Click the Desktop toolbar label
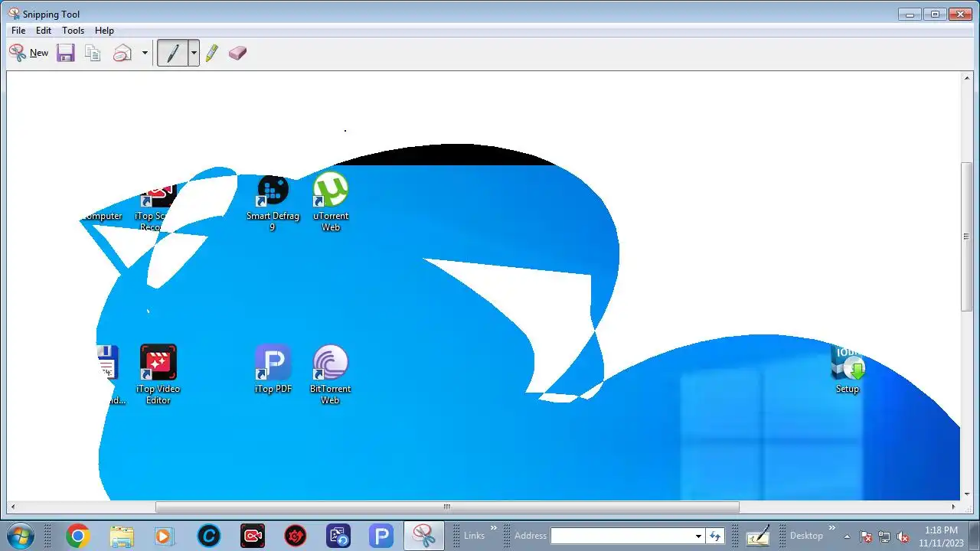980x551 pixels. pyautogui.click(x=806, y=536)
